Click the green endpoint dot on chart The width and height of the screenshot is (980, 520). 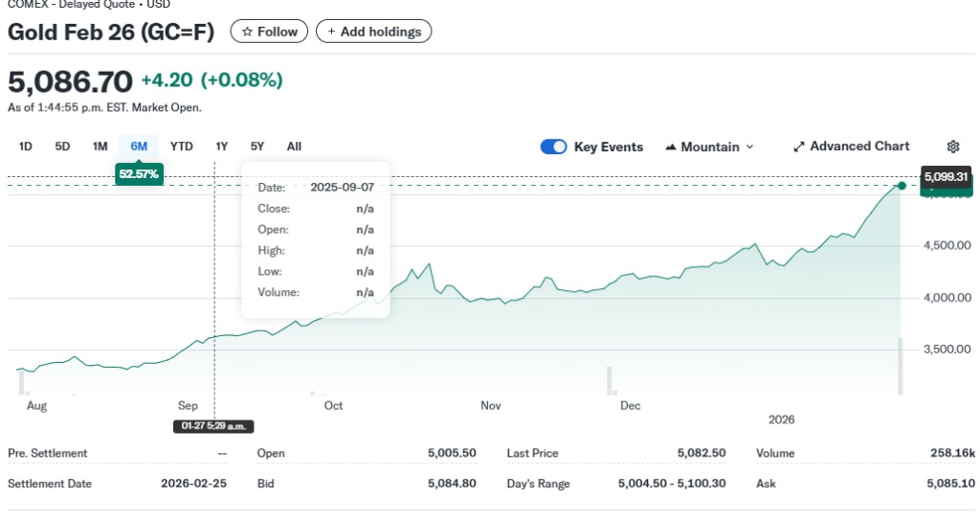point(902,185)
